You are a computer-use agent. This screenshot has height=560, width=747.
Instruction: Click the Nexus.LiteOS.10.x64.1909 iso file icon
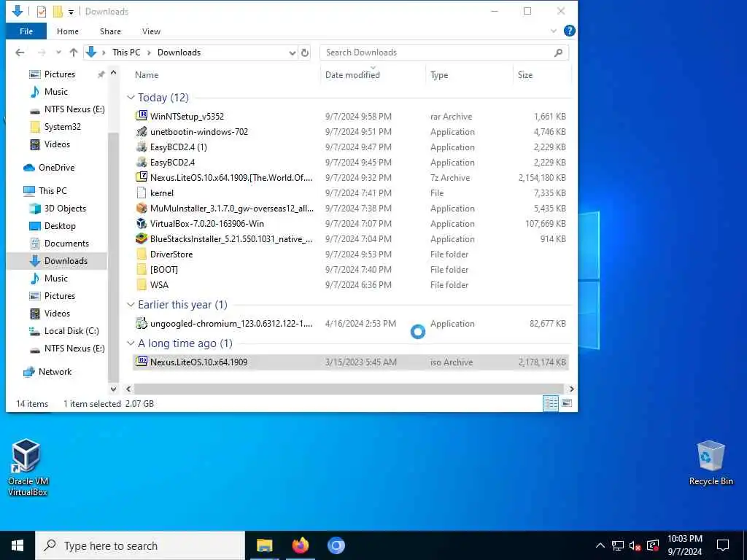click(142, 362)
